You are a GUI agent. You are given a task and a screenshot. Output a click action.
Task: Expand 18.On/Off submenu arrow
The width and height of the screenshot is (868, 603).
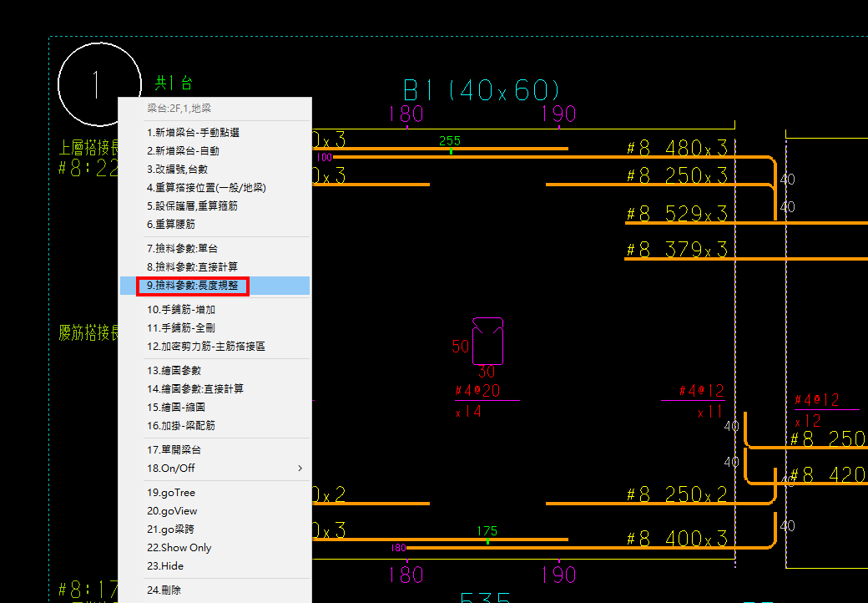coord(300,468)
